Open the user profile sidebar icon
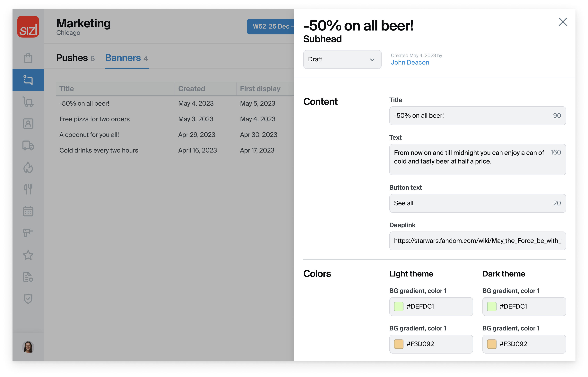The height and width of the screenshot is (377, 588). (28, 124)
